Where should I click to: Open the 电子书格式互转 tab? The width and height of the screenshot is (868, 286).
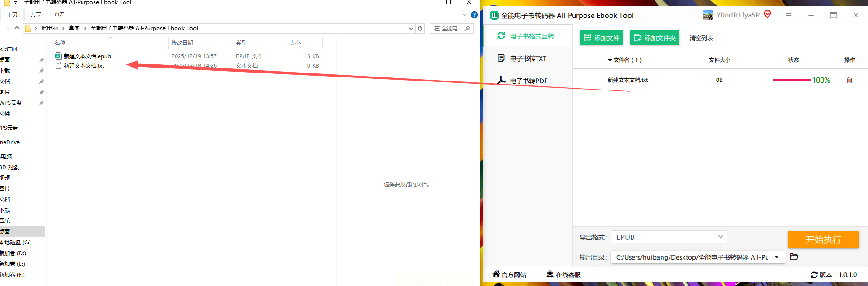[529, 36]
